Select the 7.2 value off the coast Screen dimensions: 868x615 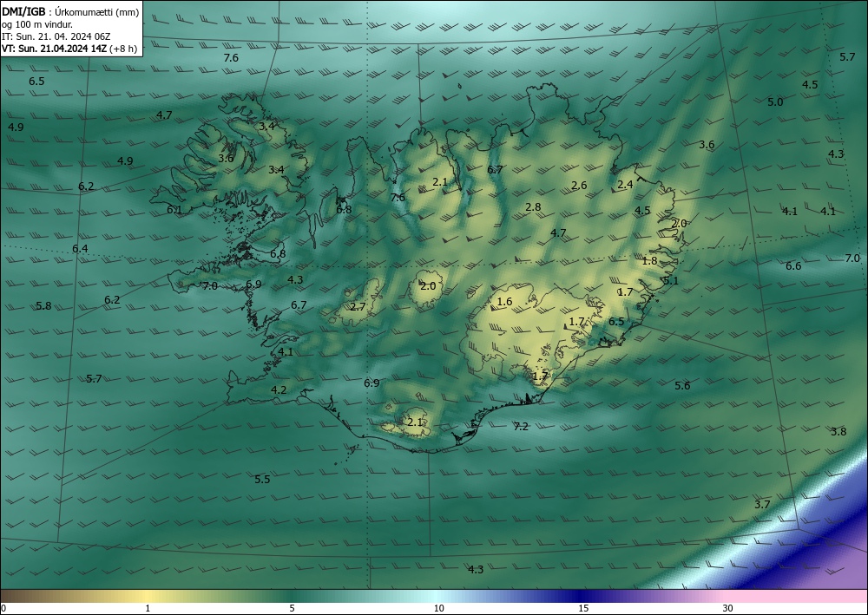click(521, 427)
